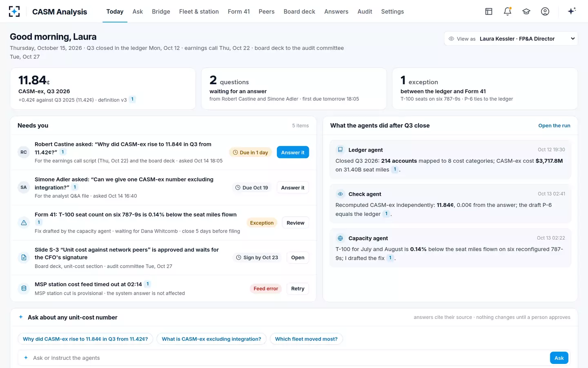This screenshot has height=368, width=588.
Task: Click the warning triangle icon for Form 41 exception
Action: (24, 222)
